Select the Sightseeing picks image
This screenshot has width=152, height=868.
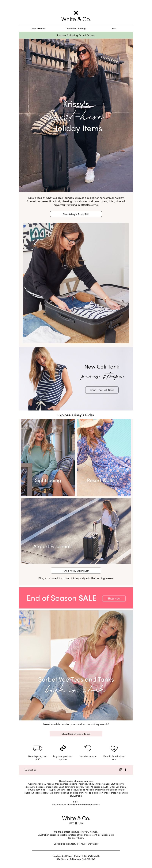[x=48, y=458]
